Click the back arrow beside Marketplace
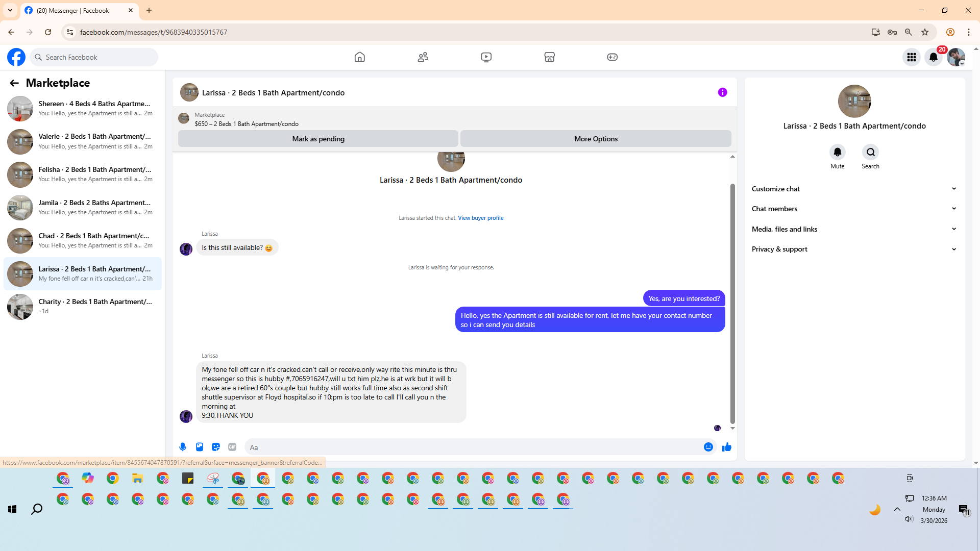The height and width of the screenshot is (551, 980). [14, 83]
